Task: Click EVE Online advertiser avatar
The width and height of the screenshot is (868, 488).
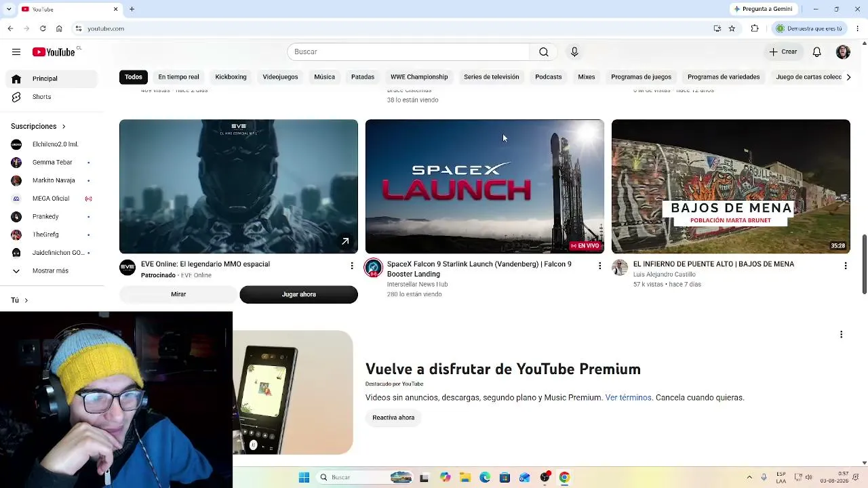Action: (x=127, y=267)
